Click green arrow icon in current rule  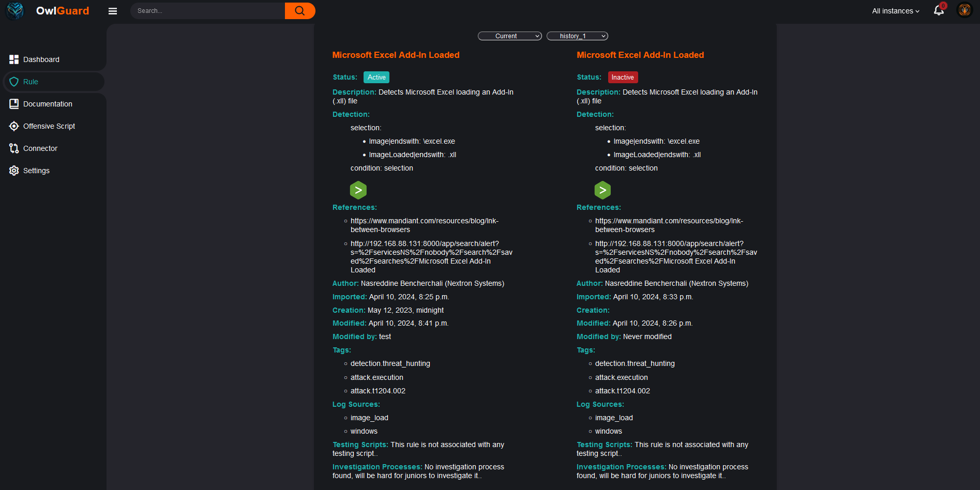click(358, 190)
